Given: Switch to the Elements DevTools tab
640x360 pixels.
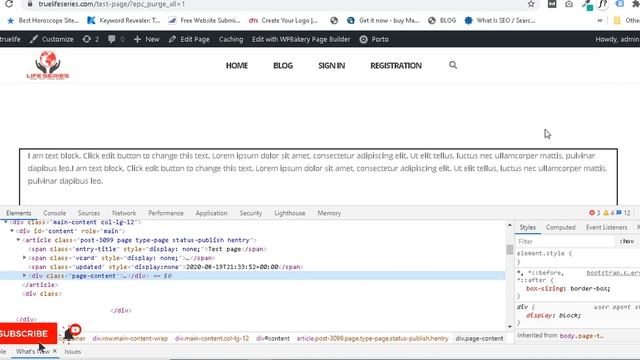Looking at the screenshot, I should (19, 213).
